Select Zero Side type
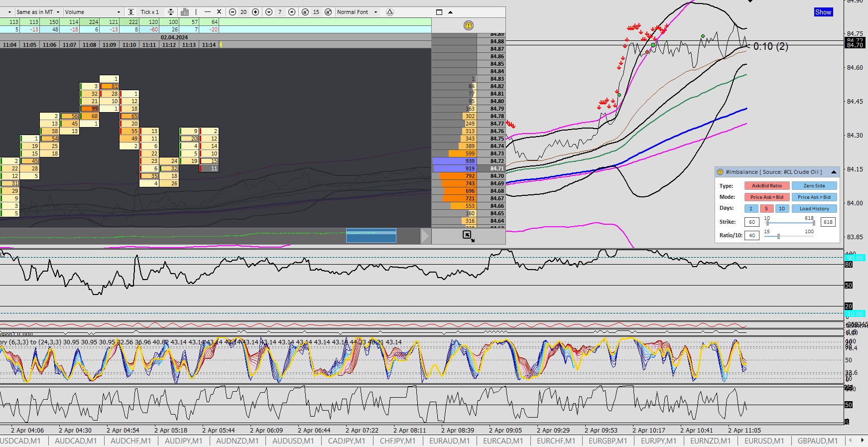 pos(814,186)
